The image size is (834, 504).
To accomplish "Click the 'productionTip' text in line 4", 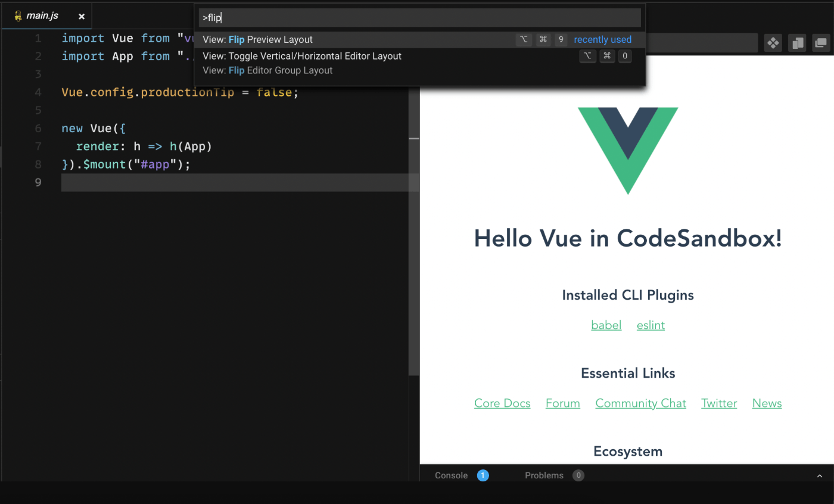I will (x=188, y=92).
